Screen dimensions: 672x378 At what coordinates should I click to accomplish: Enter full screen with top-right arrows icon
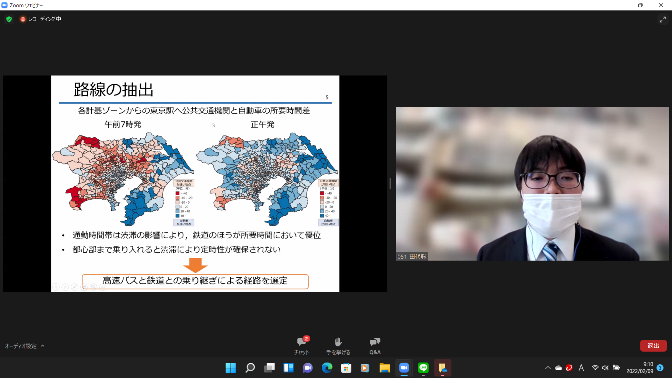[x=663, y=19]
